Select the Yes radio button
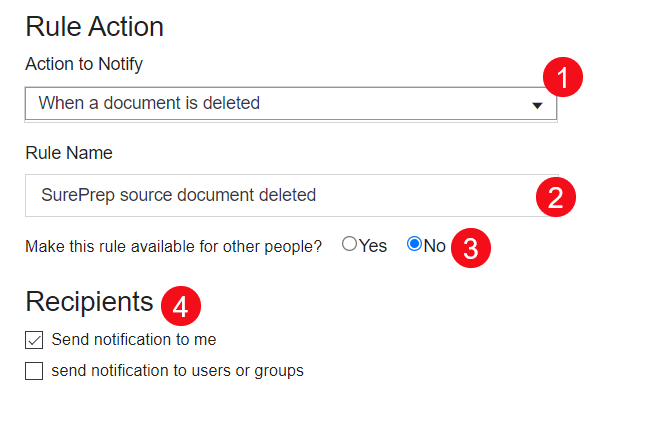The image size is (655, 436). coord(349,245)
